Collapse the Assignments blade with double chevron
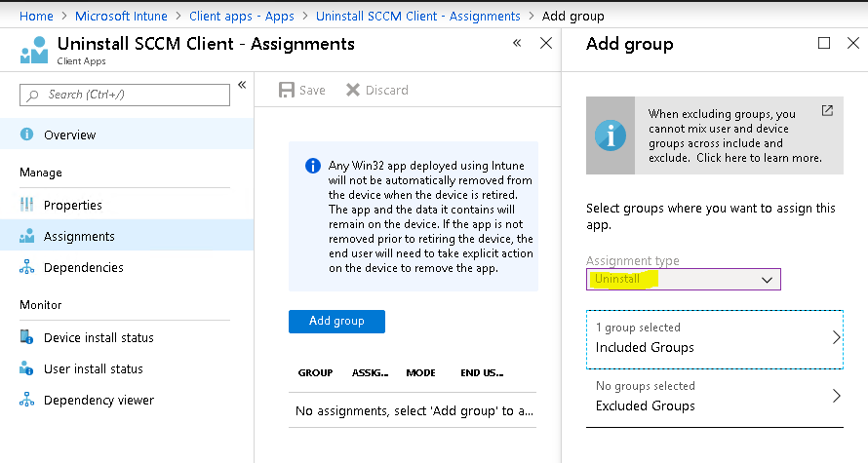The image size is (868, 463). (517, 43)
